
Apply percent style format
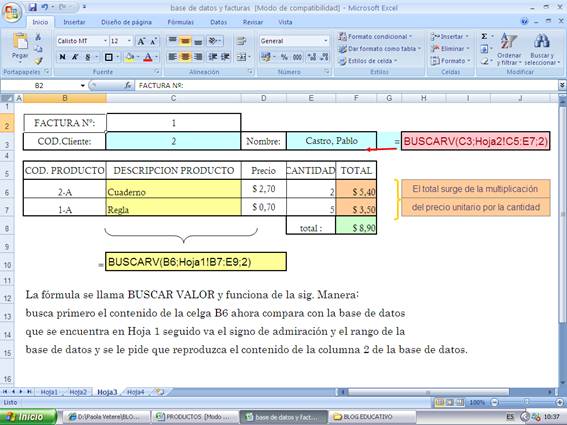coord(284,57)
